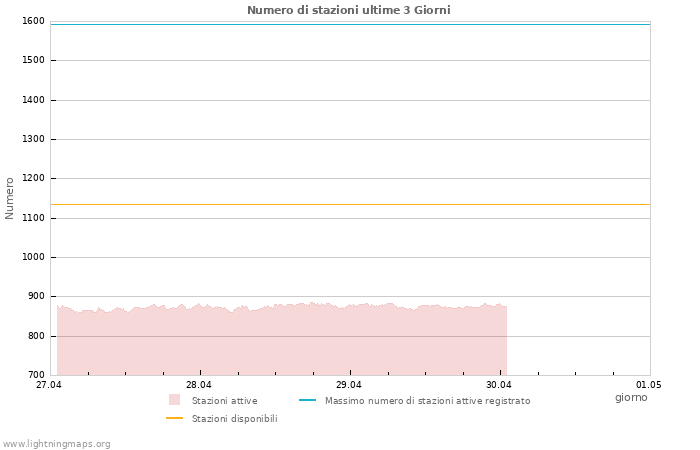
Task: Open the www.lightningmaps.org watermark link
Action: 56,444
